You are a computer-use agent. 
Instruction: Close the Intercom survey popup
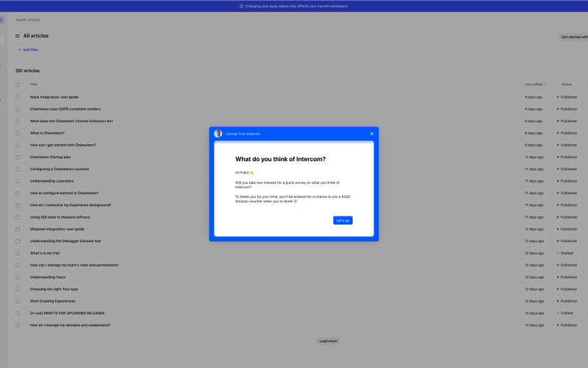[x=372, y=134]
